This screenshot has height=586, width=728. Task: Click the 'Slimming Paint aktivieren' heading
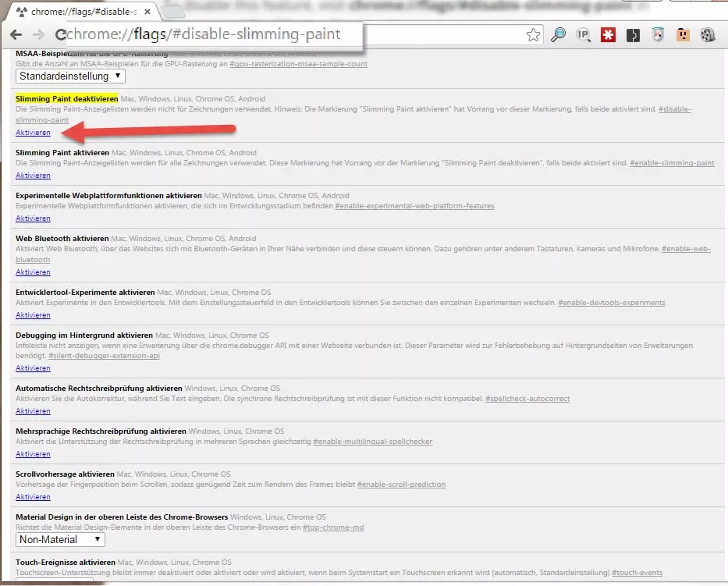point(62,153)
